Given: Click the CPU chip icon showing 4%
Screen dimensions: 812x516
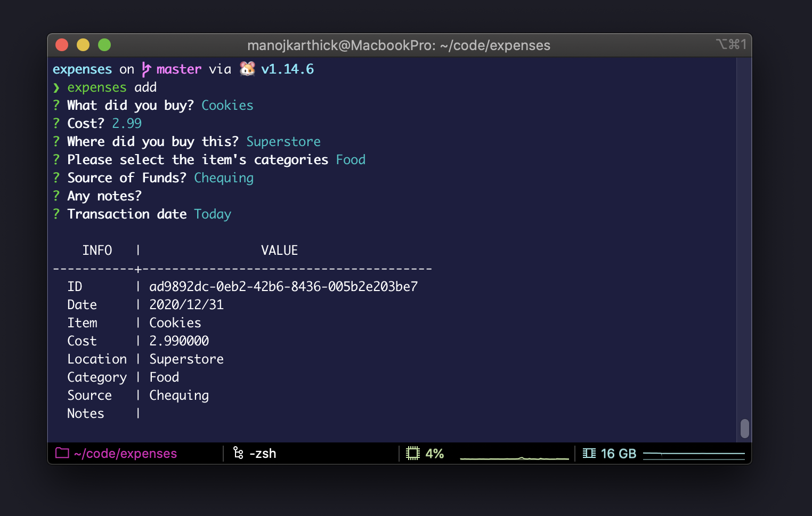Looking at the screenshot, I should click(413, 453).
